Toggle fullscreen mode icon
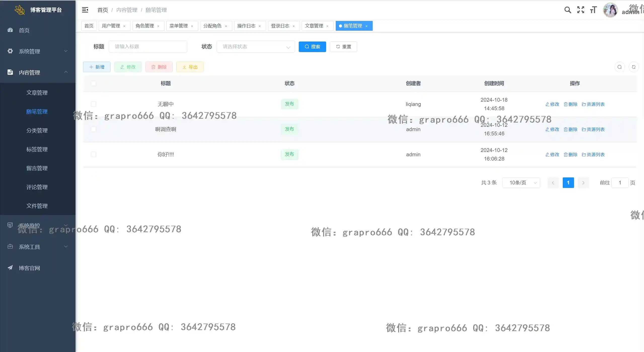This screenshot has height=352, width=644. [581, 10]
